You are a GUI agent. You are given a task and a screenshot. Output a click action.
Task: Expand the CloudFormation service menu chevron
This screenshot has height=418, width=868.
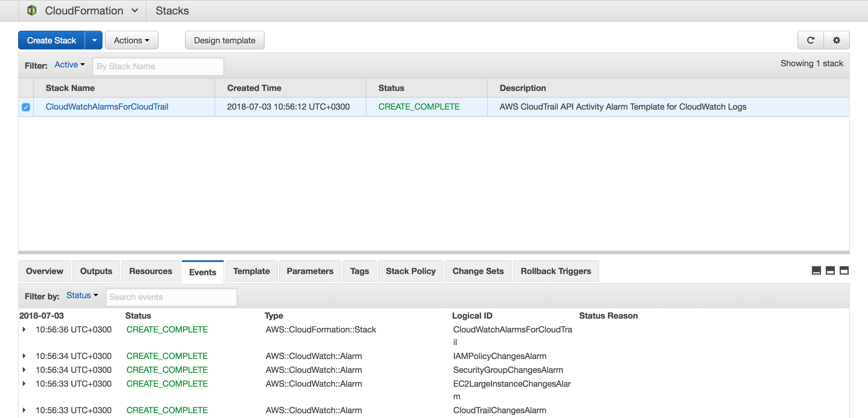135,11
